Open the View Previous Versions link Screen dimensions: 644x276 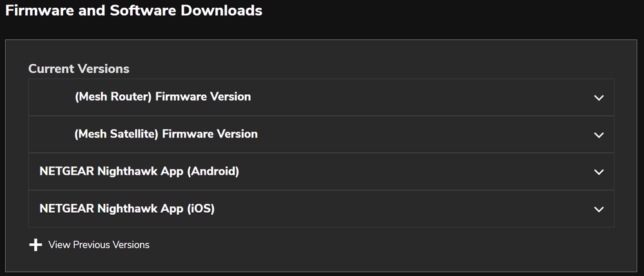pyautogui.click(x=99, y=245)
